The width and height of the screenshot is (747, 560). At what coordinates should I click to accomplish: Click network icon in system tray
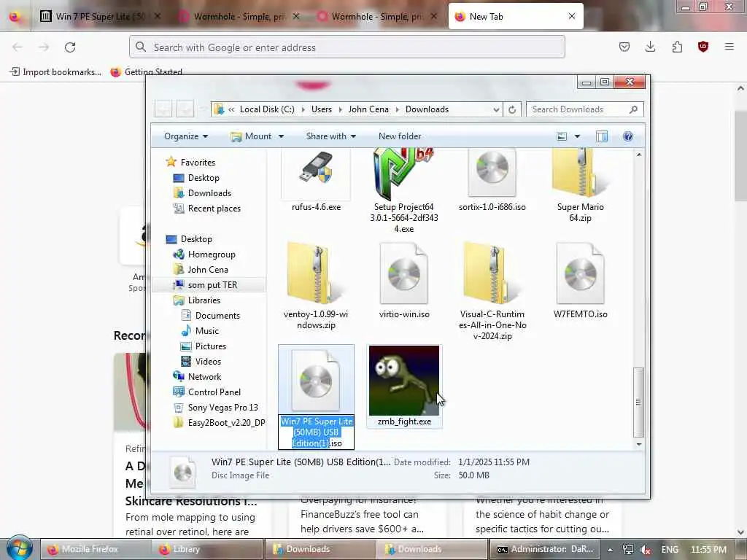point(628,550)
